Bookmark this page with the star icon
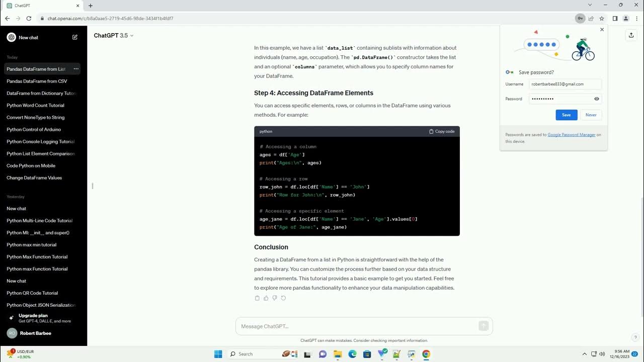The image size is (644, 362). 602,19
